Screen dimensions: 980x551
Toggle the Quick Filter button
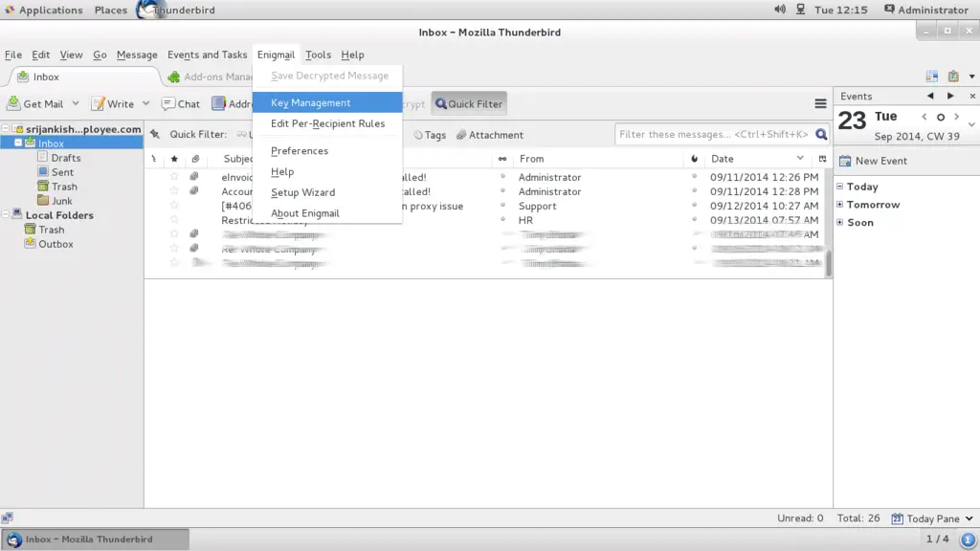tap(469, 103)
